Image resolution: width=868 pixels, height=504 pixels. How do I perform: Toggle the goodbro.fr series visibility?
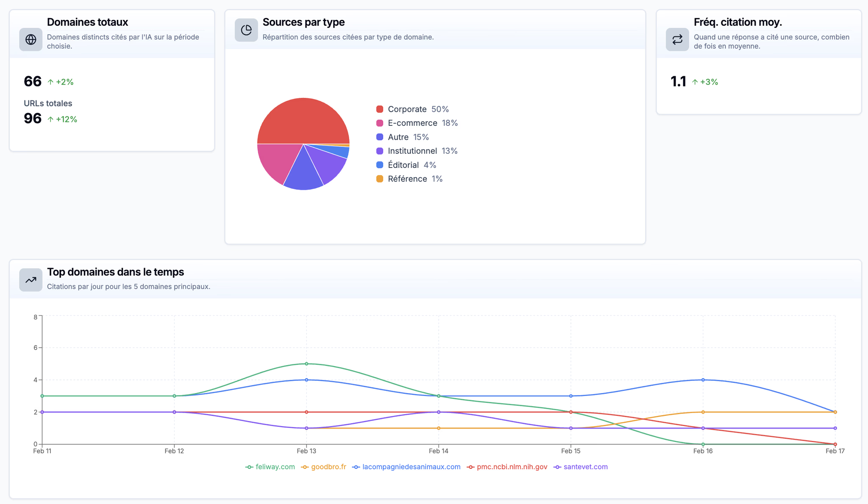[328, 467]
